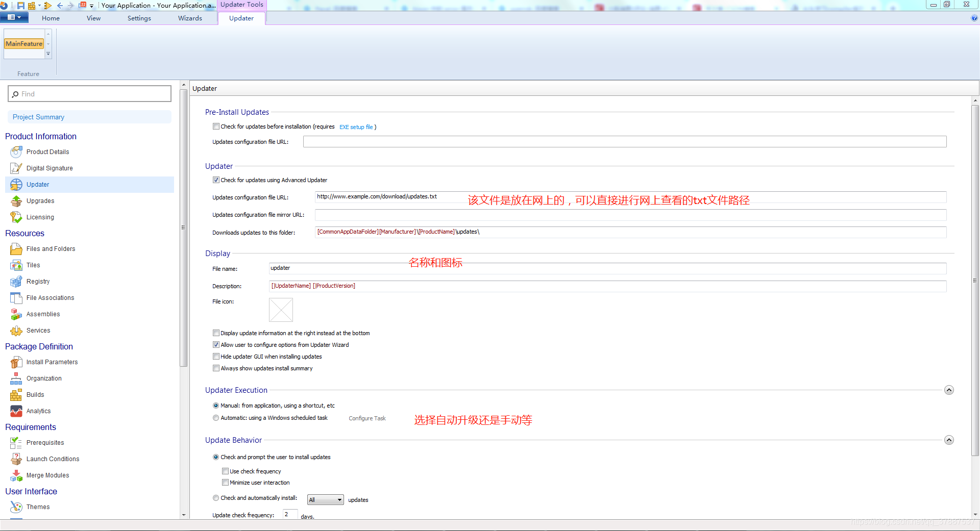980x531 pixels.
Task: Open the Builds page
Action: pos(35,394)
